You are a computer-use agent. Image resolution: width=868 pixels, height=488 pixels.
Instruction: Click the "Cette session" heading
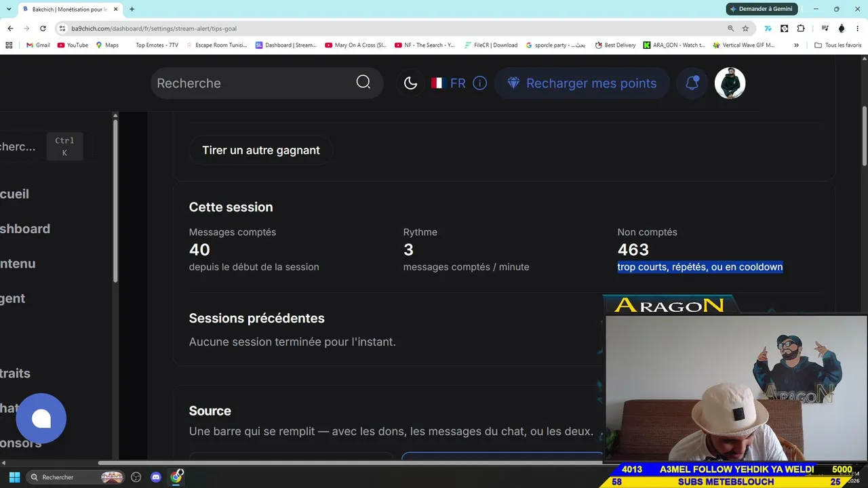point(231,207)
